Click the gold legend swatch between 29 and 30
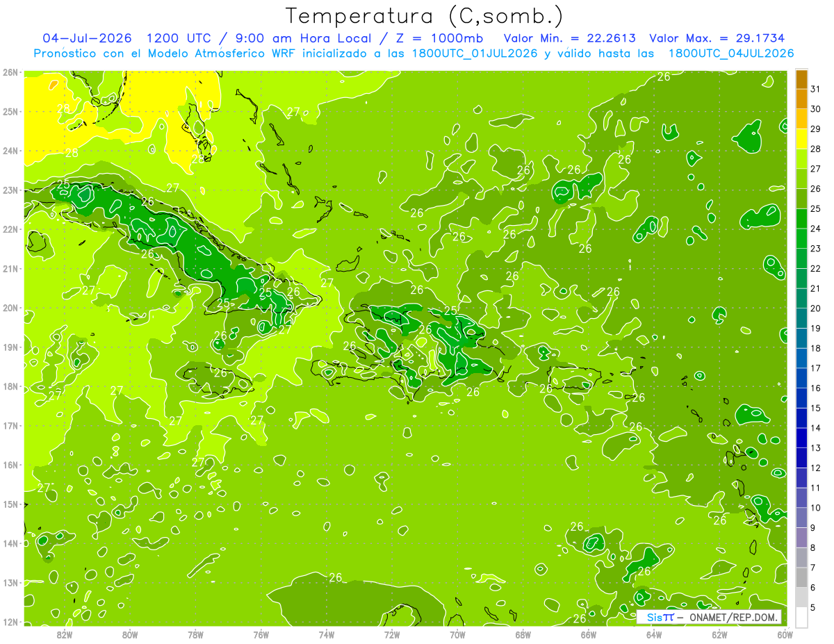 point(802,119)
